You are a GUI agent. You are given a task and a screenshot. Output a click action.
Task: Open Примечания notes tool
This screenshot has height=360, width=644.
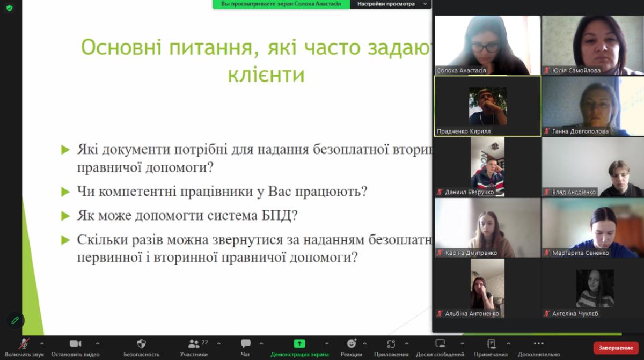491,347
